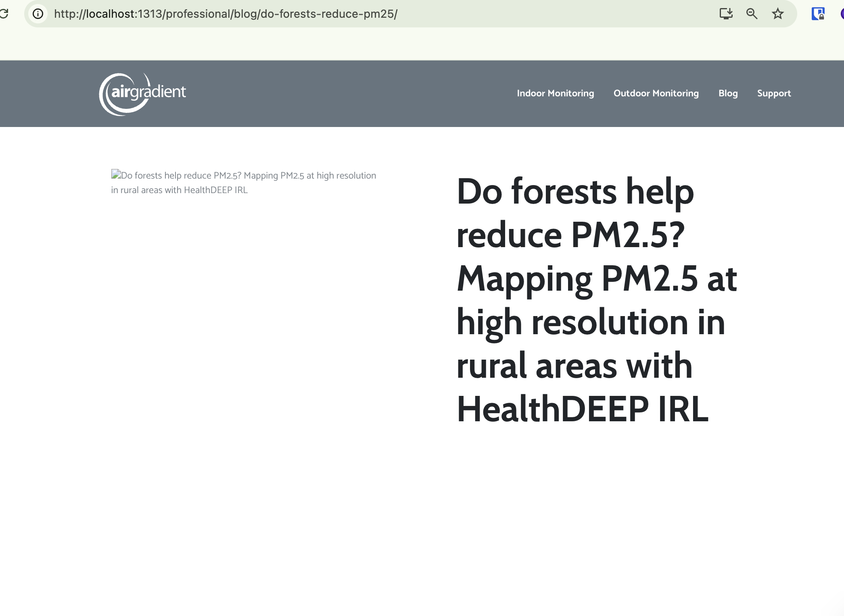This screenshot has height=616, width=844.
Task: Click the 'Do forests help reduce PM2.5?' headline
Action: click(597, 300)
